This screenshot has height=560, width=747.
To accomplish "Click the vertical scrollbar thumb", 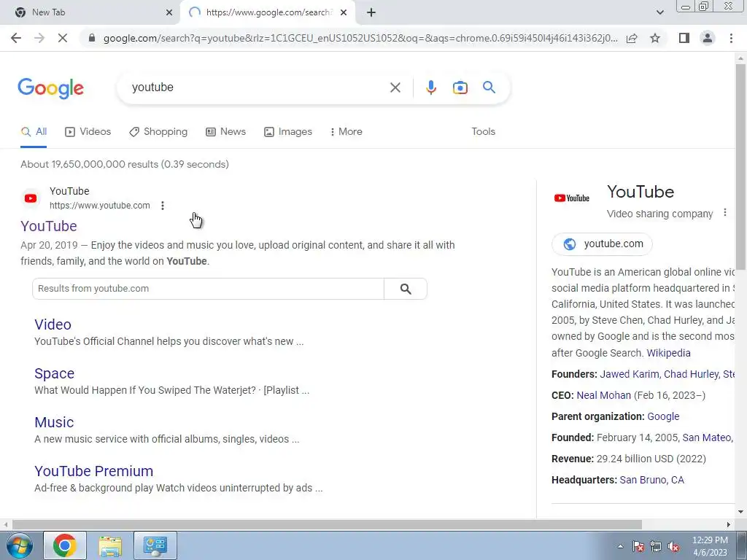I will point(740,167).
